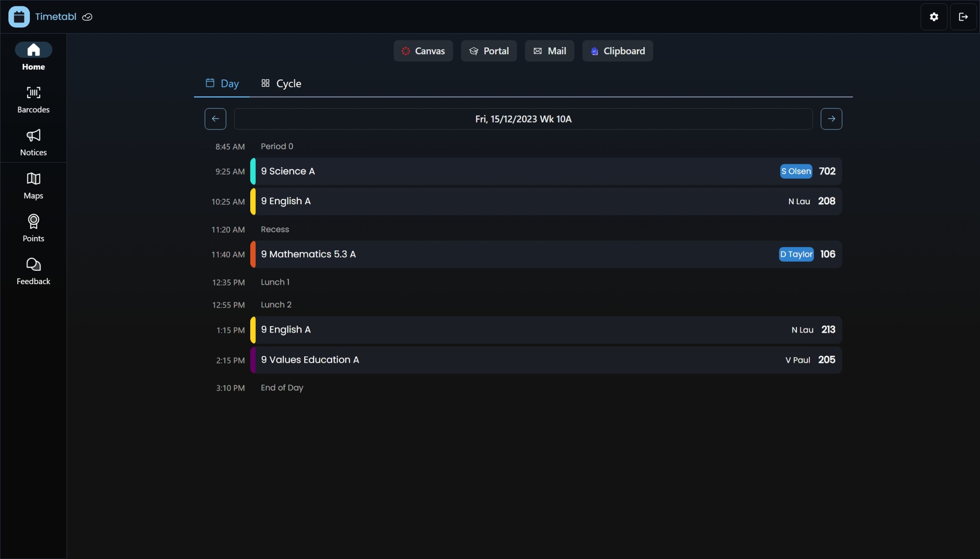Click the logout icon at top right
This screenshot has width=980, height=559.
[x=963, y=17]
